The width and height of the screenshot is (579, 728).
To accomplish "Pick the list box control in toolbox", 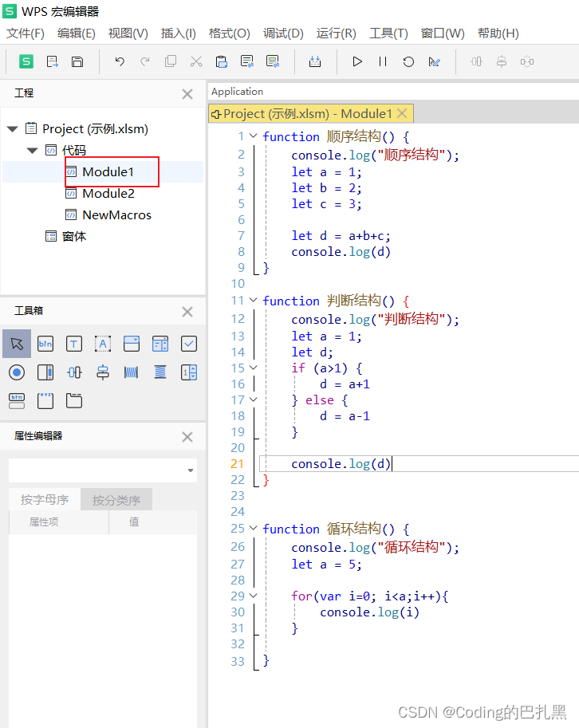I will click(160, 344).
